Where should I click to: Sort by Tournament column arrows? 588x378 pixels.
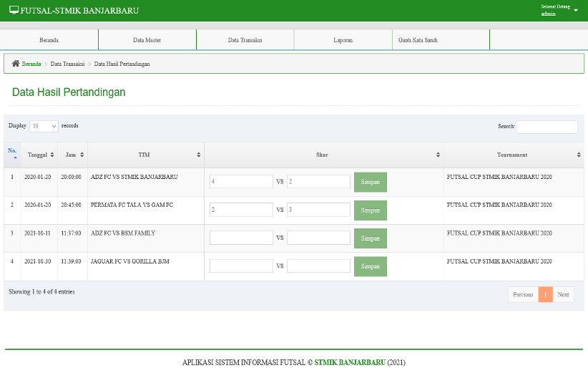[x=579, y=155]
